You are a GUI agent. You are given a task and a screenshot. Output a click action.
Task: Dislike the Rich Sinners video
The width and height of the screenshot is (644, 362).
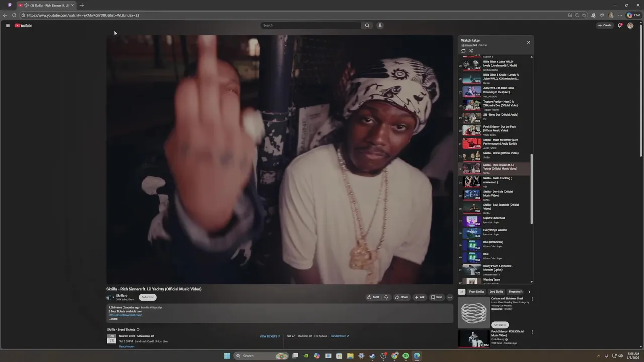point(386,297)
